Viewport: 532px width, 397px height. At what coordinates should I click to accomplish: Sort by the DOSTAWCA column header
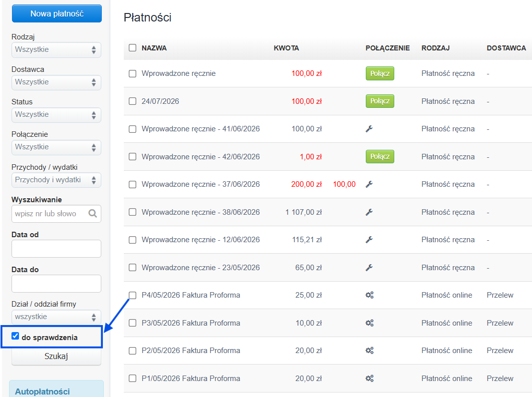point(506,48)
